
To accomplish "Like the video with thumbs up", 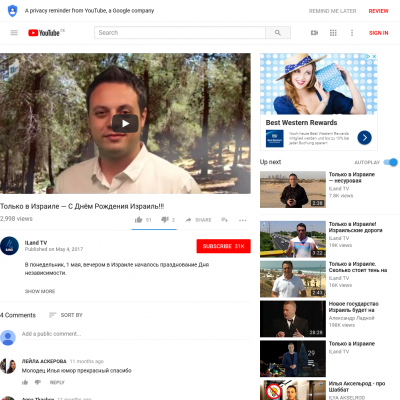I will point(138,220).
